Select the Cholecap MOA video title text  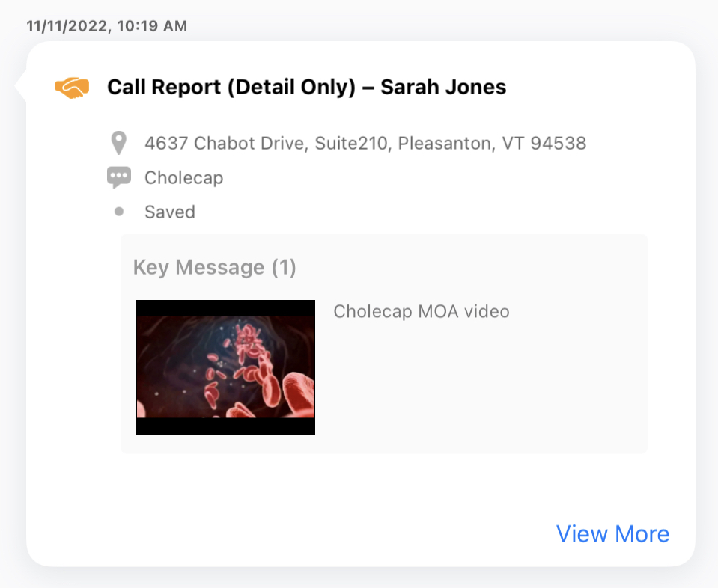point(421,311)
